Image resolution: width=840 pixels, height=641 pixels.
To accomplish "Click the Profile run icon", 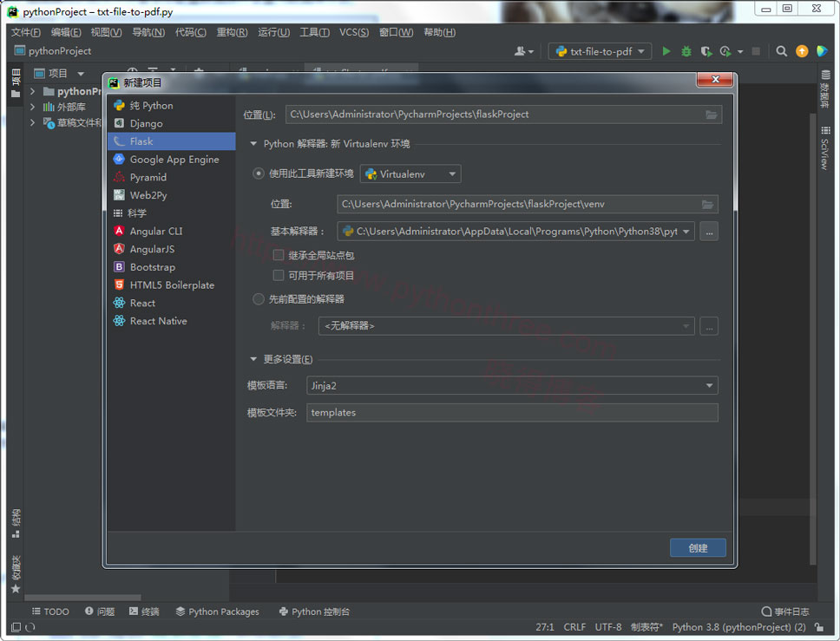I will (726, 51).
